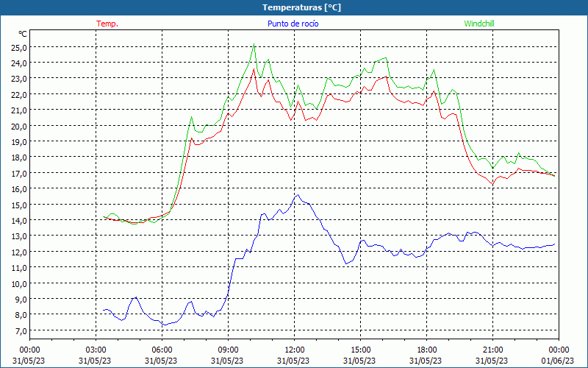
Task: Select the red 'Temp.' legend label
Action: 107,24
